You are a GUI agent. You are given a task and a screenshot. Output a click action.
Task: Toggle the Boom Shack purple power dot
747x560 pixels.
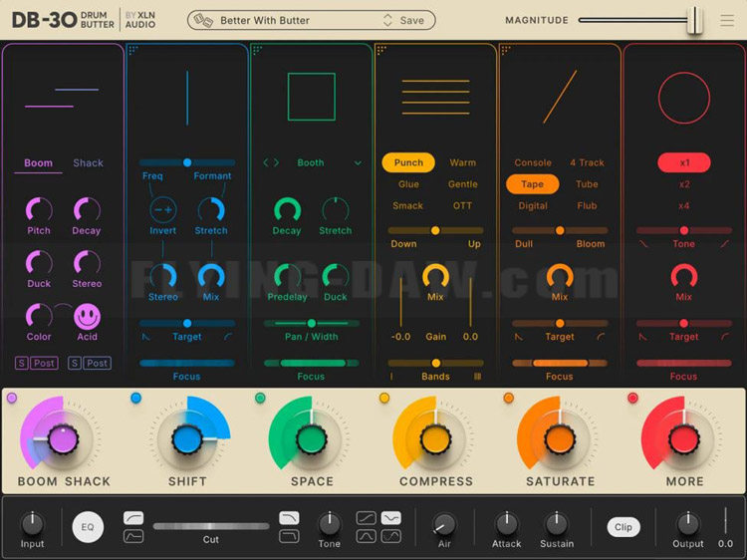(12, 398)
